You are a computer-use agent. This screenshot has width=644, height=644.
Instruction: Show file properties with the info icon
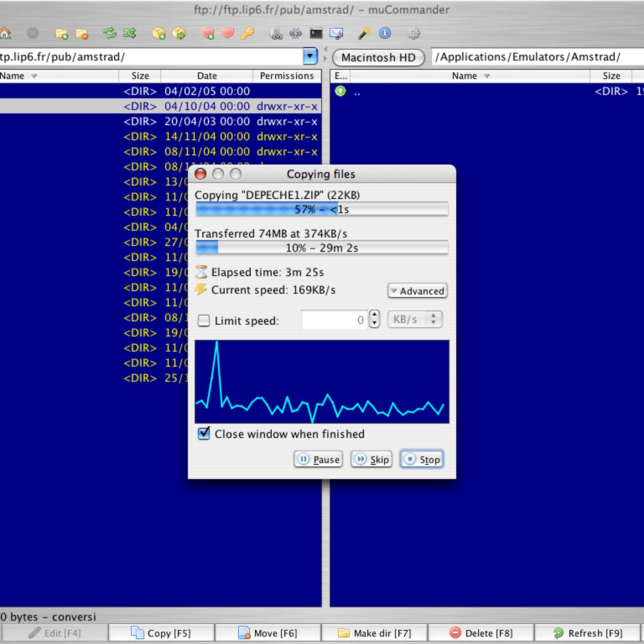click(385, 33)
